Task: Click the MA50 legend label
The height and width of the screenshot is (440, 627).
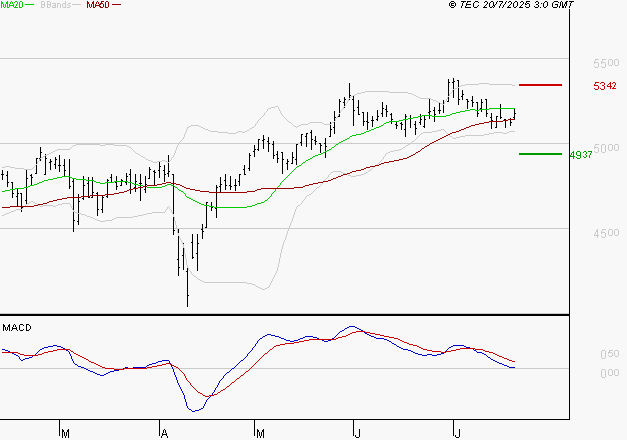Action: click(98, 5)
